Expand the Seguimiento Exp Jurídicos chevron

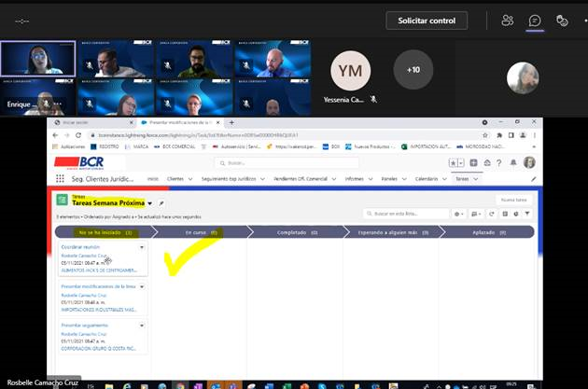click(262, 179)
